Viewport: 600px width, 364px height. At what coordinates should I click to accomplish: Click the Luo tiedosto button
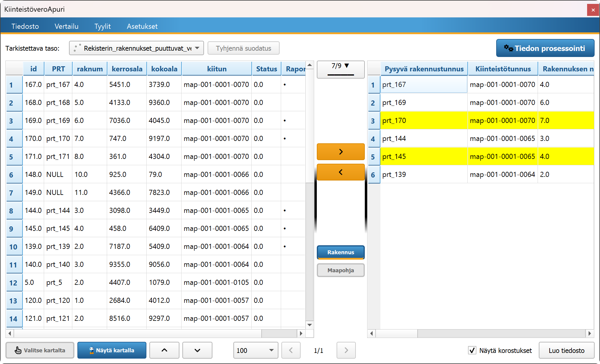coord(566,350)
